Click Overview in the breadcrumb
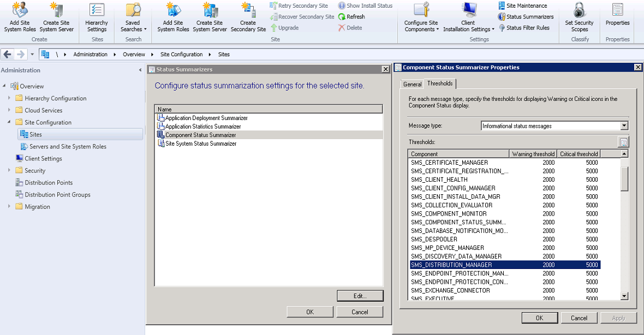The height and width of the screenshot is (335, 644). 134,54
